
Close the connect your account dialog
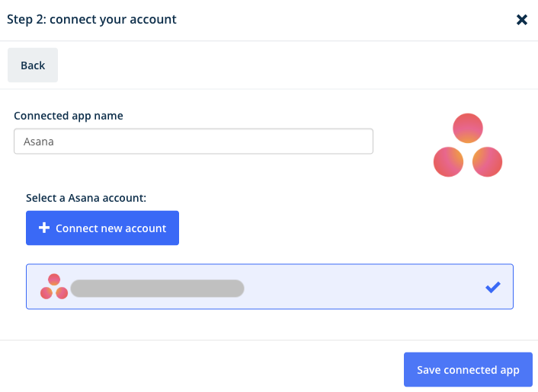click(x=521, y=20)
